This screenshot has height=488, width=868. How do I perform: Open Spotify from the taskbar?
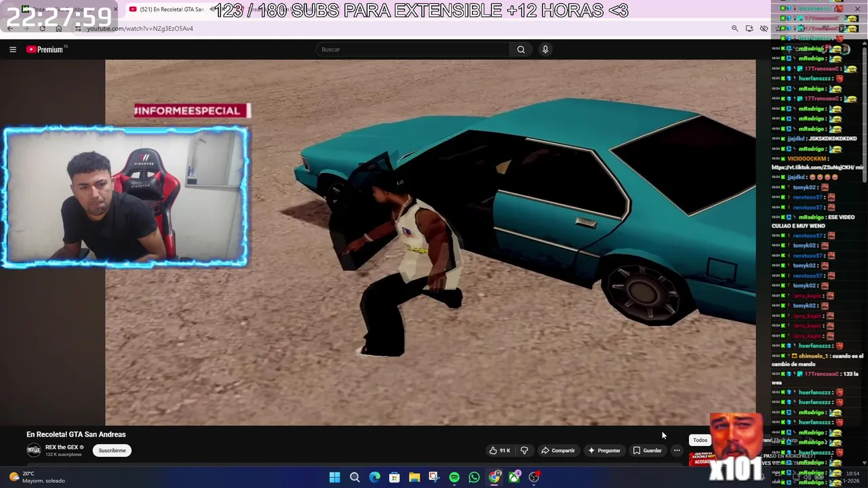(x=454, y=477)
